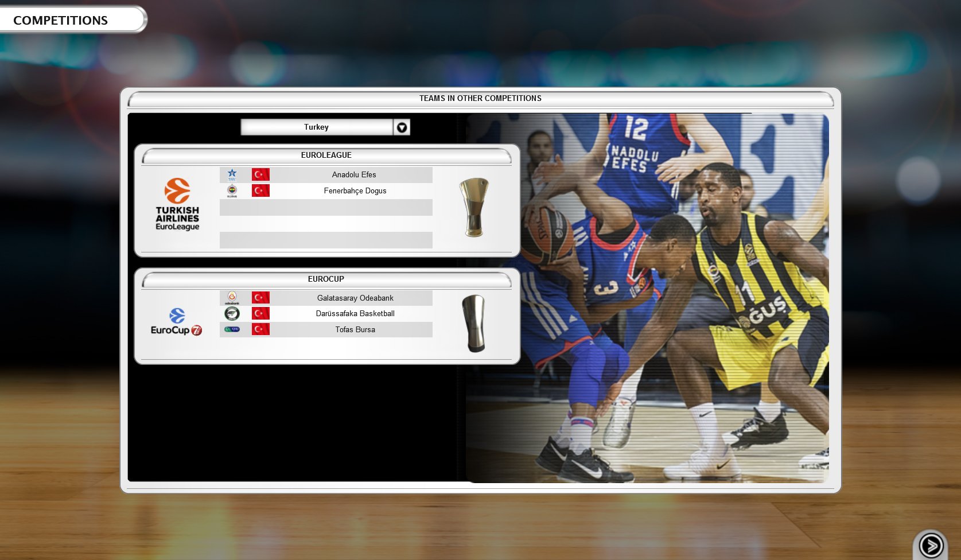Screen dimensions: 961x560
Task: Click the Turkish flag beside Anadolu Efes
Action: pos(260,174)
